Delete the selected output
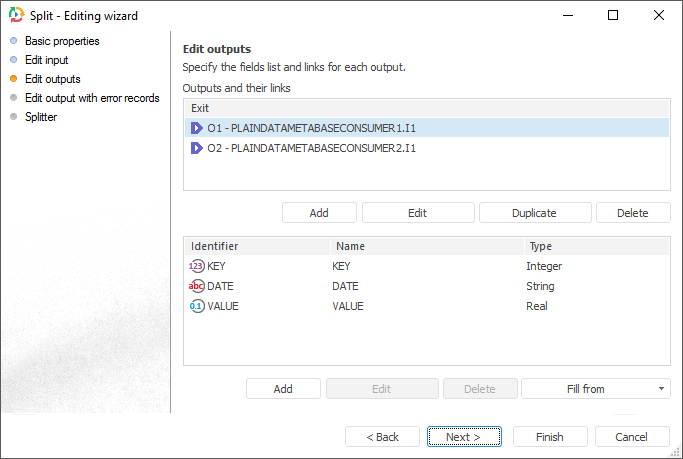 tap(632, 213)
